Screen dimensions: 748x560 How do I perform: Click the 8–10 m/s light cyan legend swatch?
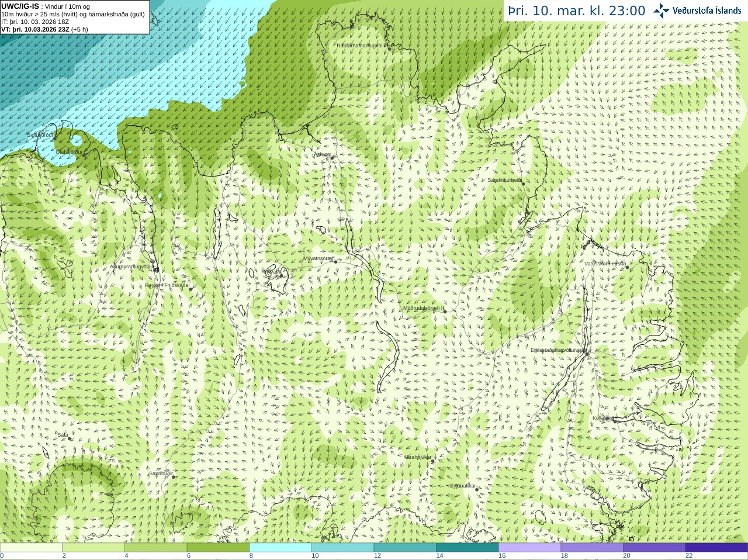(280, 548)
